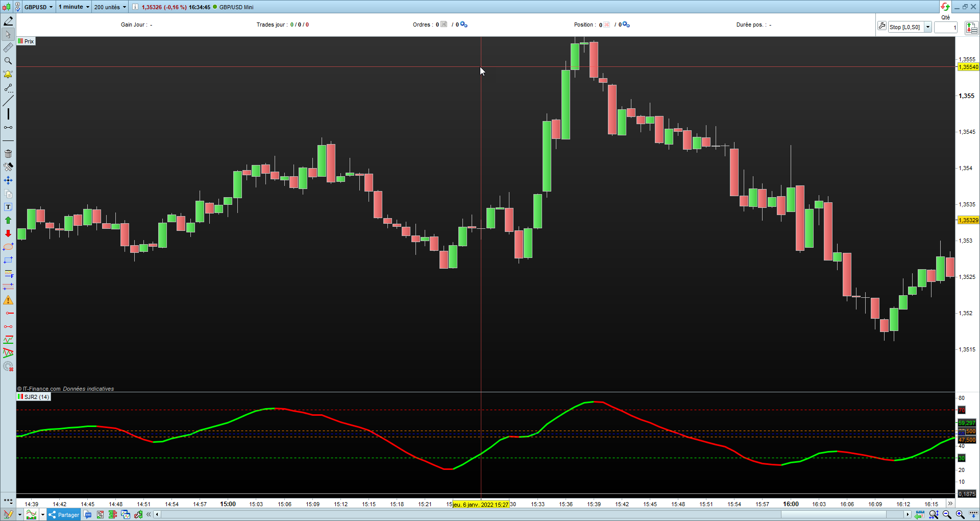Click the Qté quantity input field
Viewport: 980px width, 521px height.
click(946, 28)
